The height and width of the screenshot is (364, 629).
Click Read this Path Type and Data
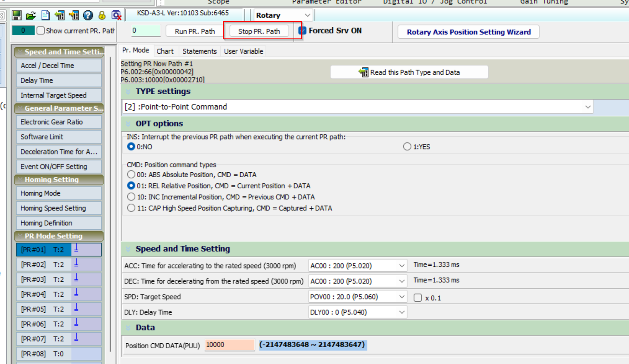409,72
